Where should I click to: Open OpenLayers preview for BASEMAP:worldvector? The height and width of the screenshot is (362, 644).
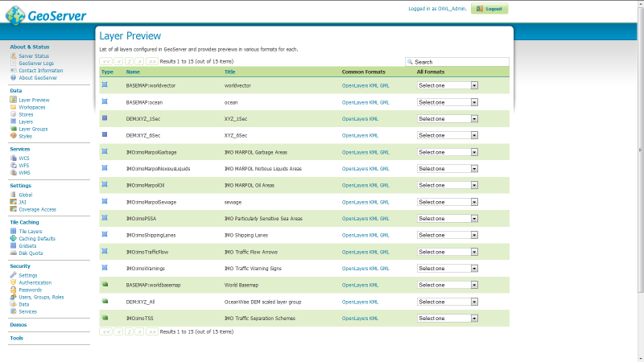355,85
